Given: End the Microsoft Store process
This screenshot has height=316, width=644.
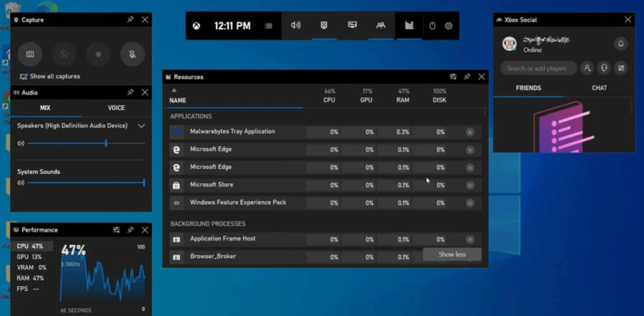Looking at the screenshot, I should tap(470, 185).
